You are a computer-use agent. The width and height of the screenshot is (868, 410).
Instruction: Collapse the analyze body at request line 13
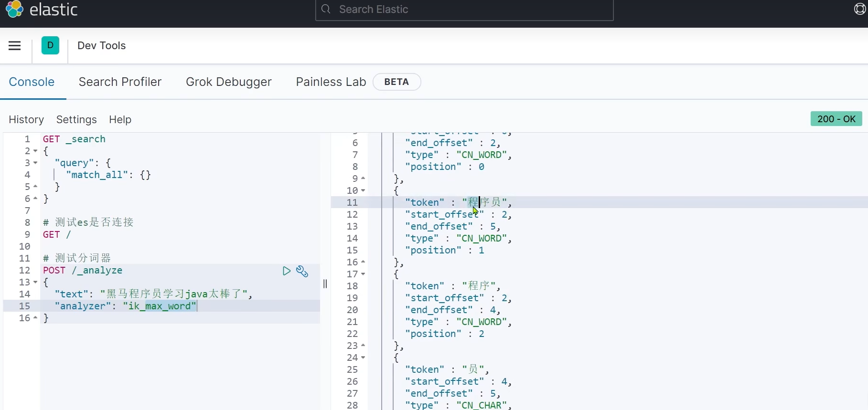35,283
